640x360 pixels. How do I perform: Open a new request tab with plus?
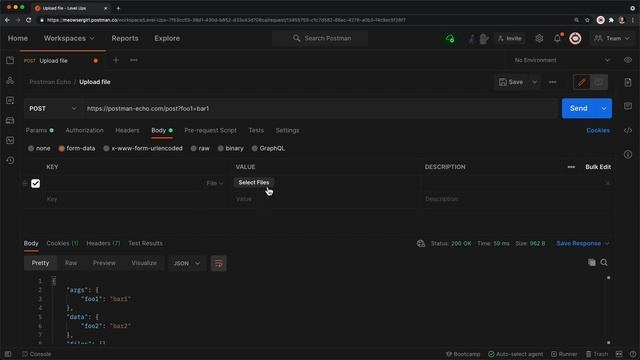click(116, 60)
